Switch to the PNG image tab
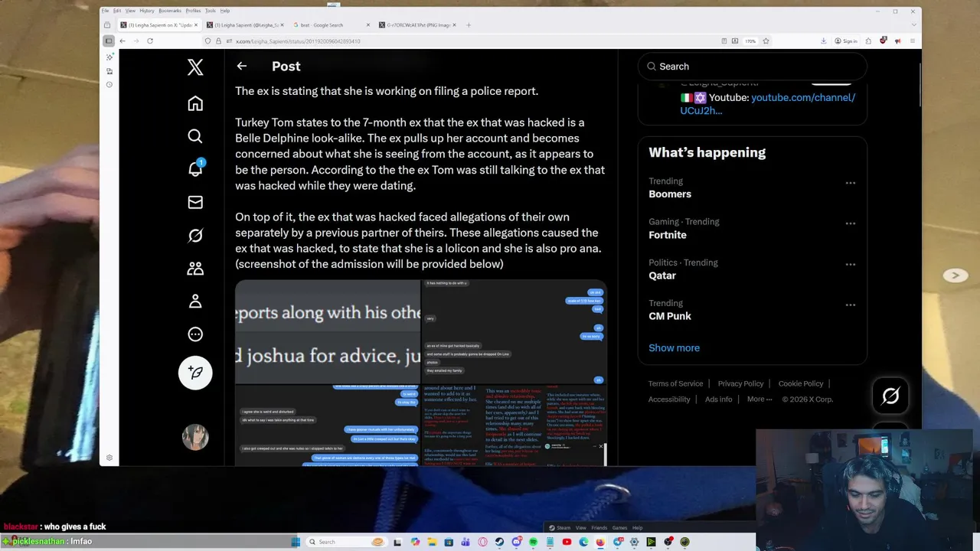Screen dimensions: 980x551 pyautogui.click(x=417, y=25)
